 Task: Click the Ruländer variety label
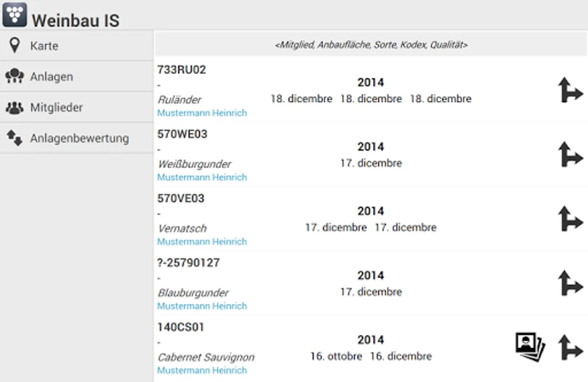click(x=180, y=100)
